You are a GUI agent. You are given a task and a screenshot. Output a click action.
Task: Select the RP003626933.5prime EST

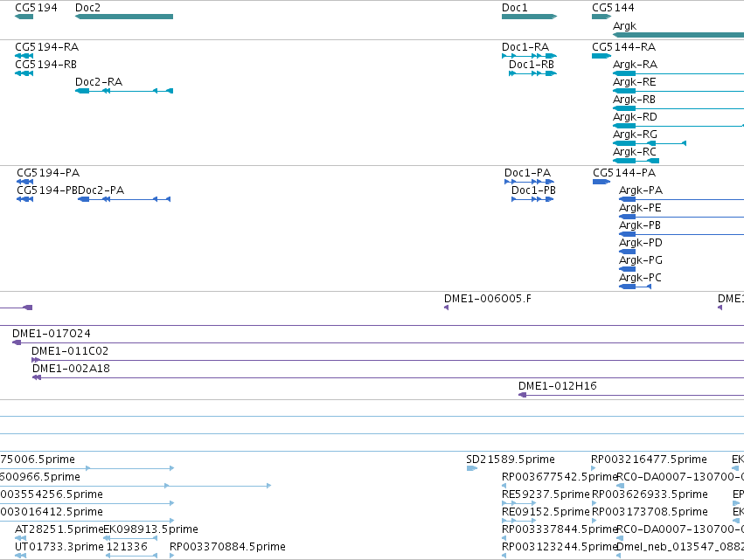pos(594,503)
